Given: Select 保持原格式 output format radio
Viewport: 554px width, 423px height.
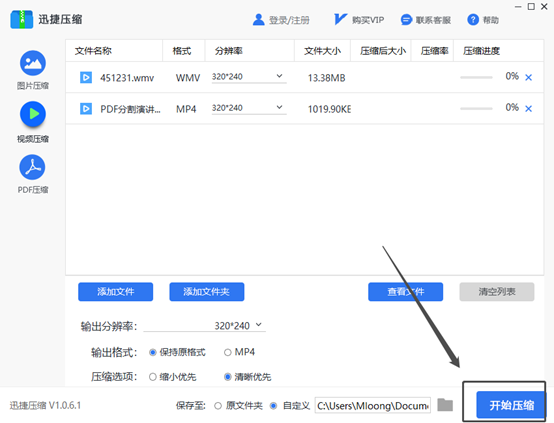Looking at the screenshot, I should (x=153, y=352).
